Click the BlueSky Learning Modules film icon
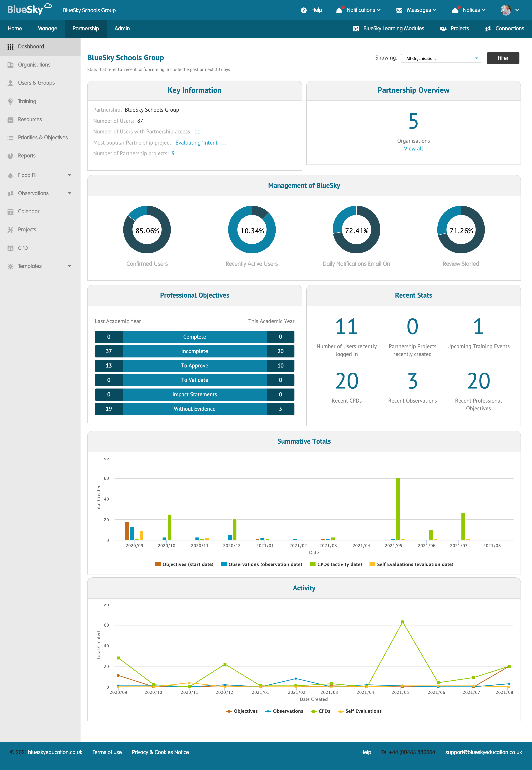The width and height of the screenshot is (532, 770). tap(356, 29)
